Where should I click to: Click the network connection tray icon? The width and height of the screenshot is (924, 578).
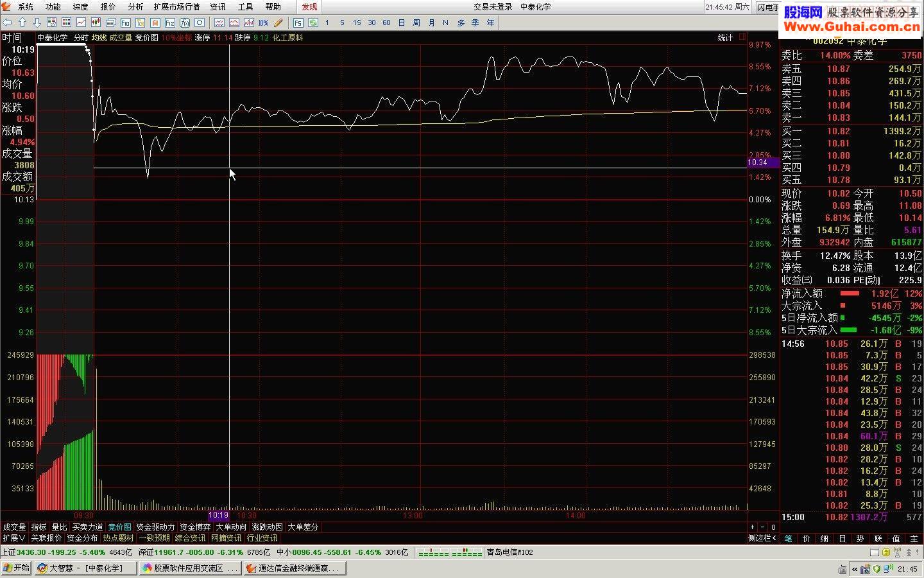pyautogui.click(x=888, y=569)
